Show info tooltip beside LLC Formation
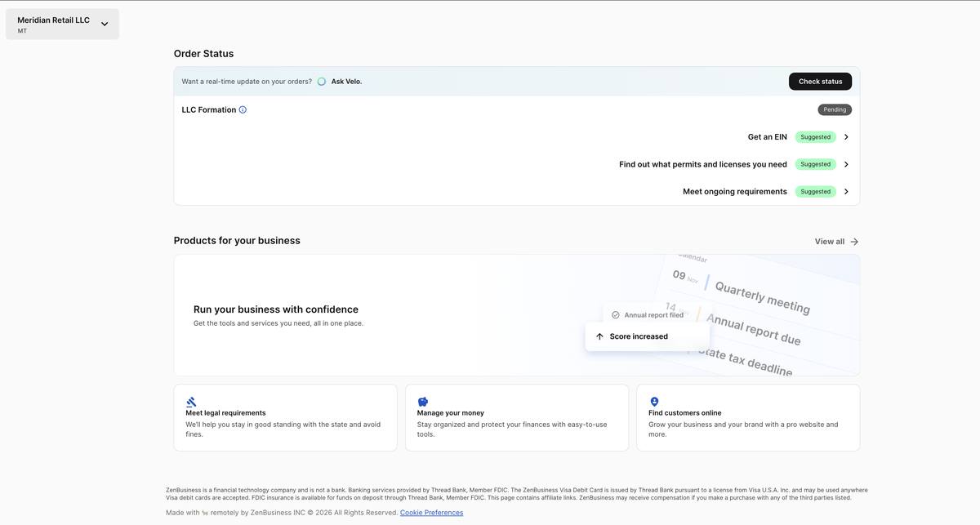This screenshot has width=980, height=525. click(x=243, y=109)
